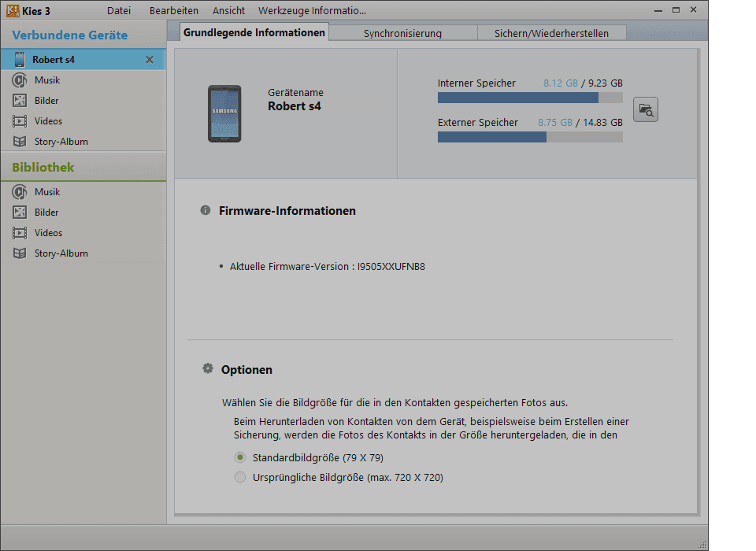Screen dimensions: 756x551
Task: Click Musik icon in Bibliothek section
Action: click(19, 192)
